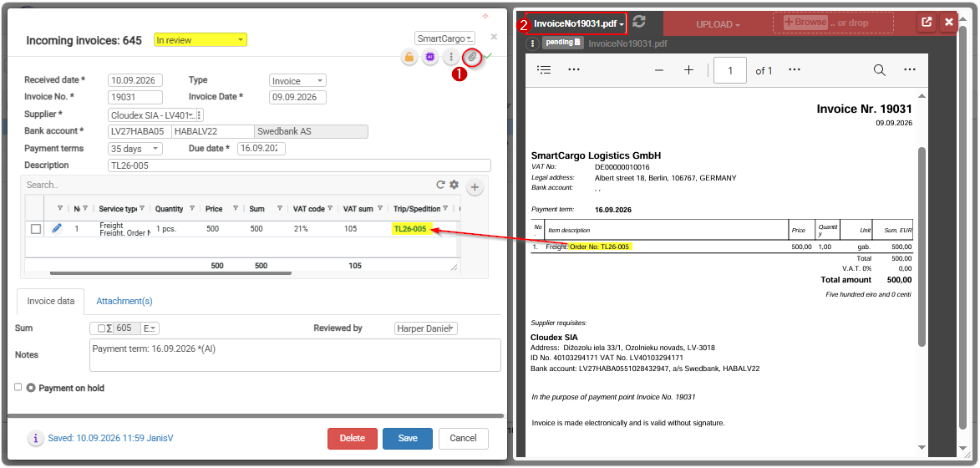
Task: Open the In review status dropdown
Action: click(201, 40)
